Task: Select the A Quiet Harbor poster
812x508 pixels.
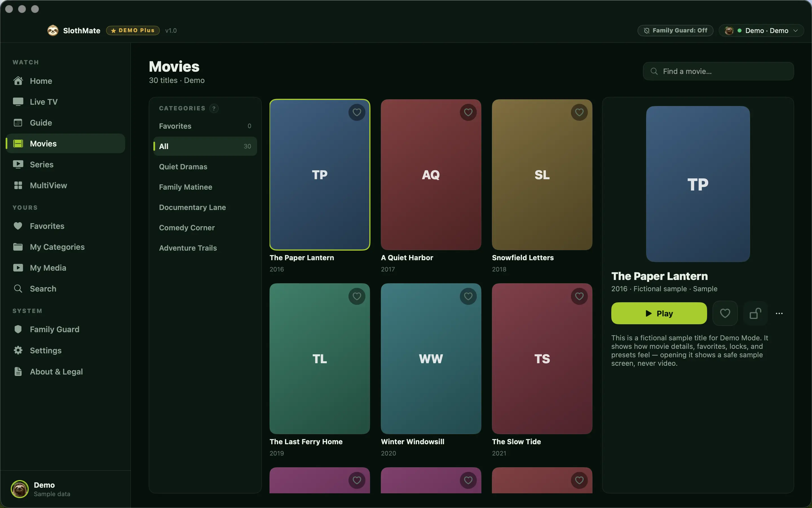Action: click(x=431, y=175)
